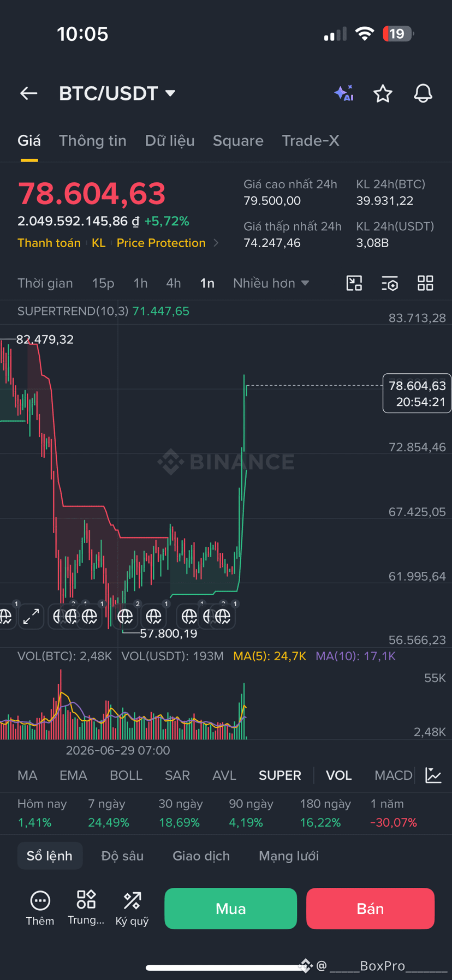The image size is (452, 980).
Task: Toggle VOL sub-indicator
Action: coord(339,775)
